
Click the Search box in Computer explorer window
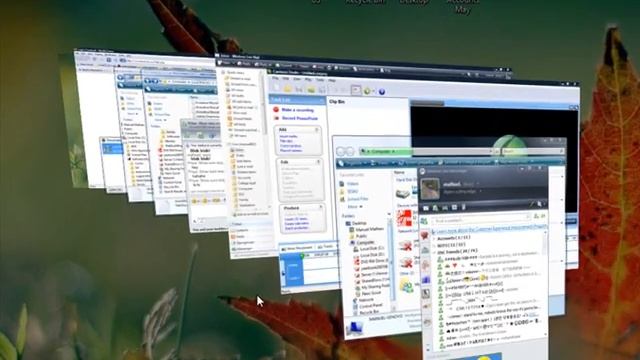533,151
